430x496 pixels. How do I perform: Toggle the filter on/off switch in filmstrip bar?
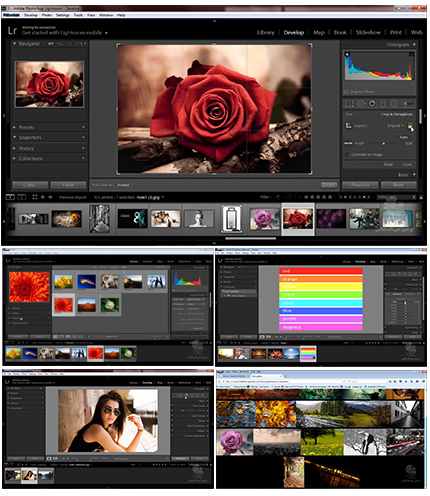point(421,197)
